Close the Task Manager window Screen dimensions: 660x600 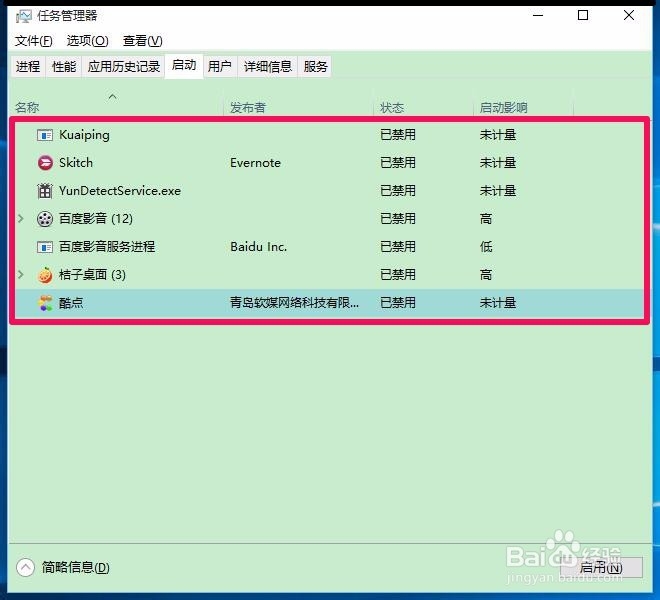tap(629, 16)
